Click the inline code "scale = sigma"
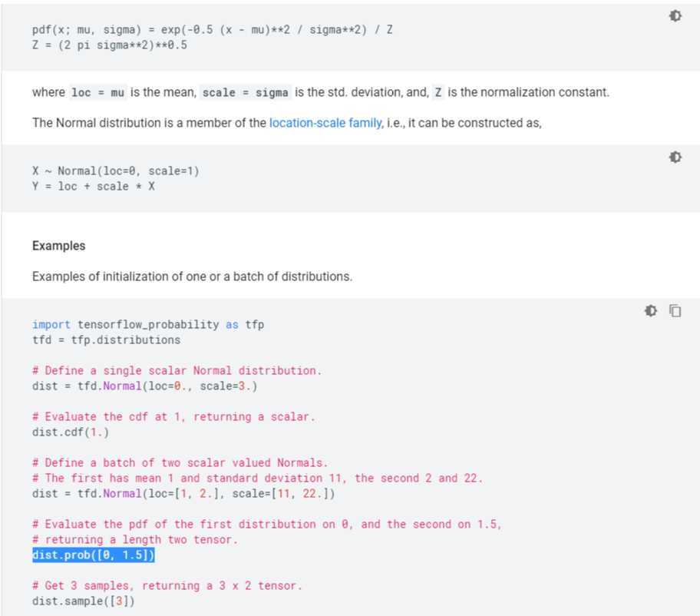The height and width of the screenshot is (616, 700). (x=246, y=93)
